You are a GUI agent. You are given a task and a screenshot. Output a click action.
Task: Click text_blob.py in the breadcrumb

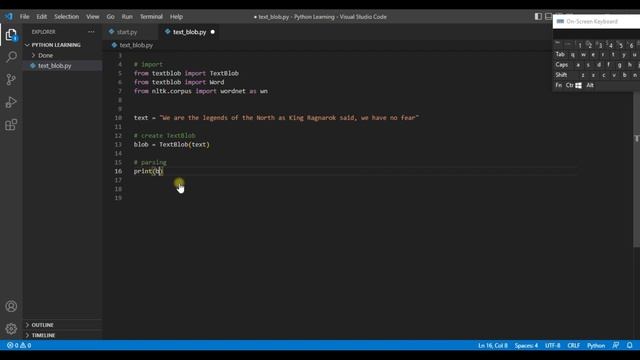pyautogui.click(x=136, y=45)
